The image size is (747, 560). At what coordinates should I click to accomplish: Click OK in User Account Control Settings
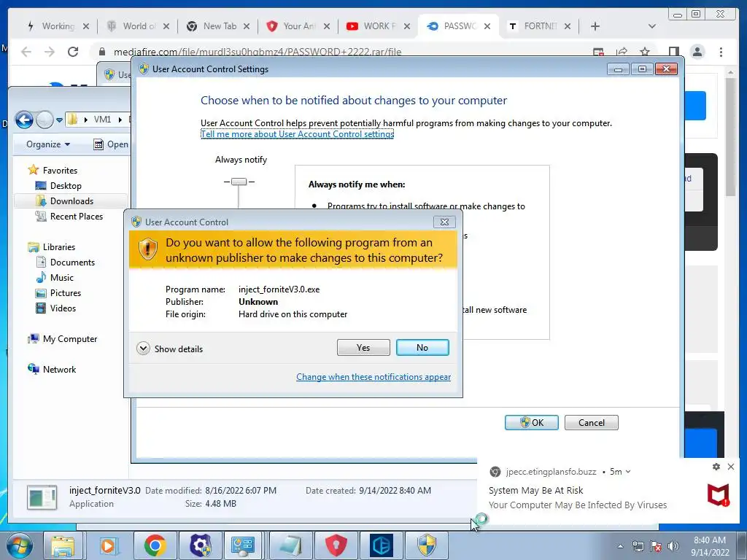531,422
